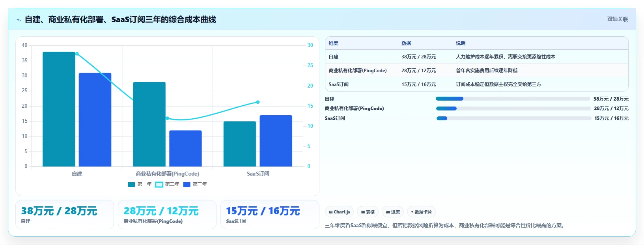Click the line point above 自建

(x=77, y=54)
